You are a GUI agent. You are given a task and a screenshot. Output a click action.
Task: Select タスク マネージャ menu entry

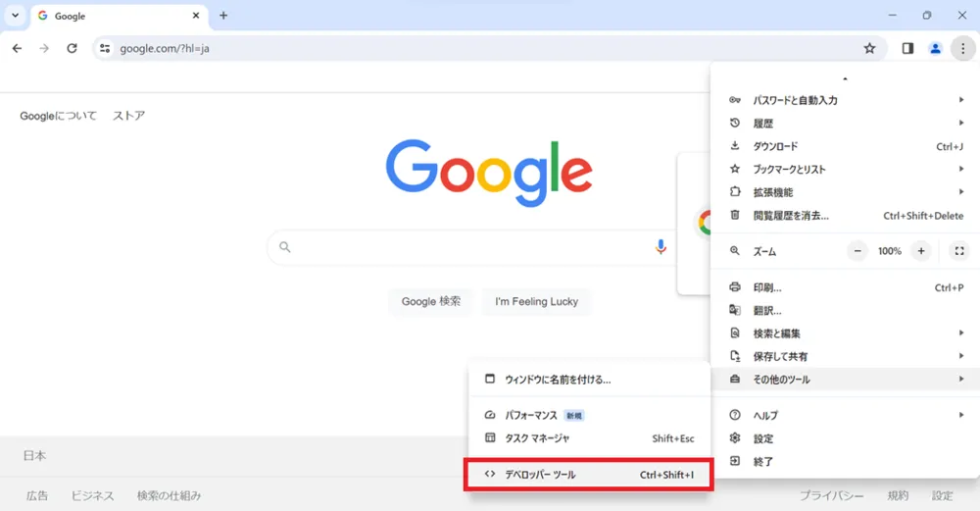click(589, 438)
